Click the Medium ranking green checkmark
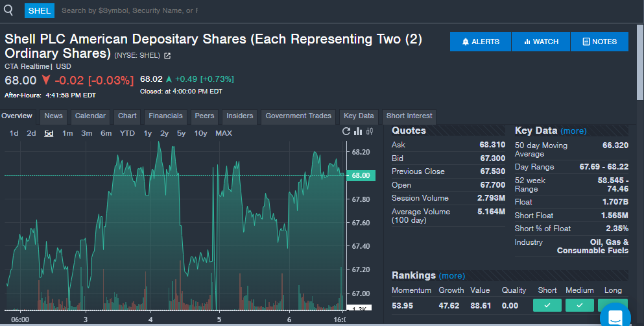 (x=580, y=305)
